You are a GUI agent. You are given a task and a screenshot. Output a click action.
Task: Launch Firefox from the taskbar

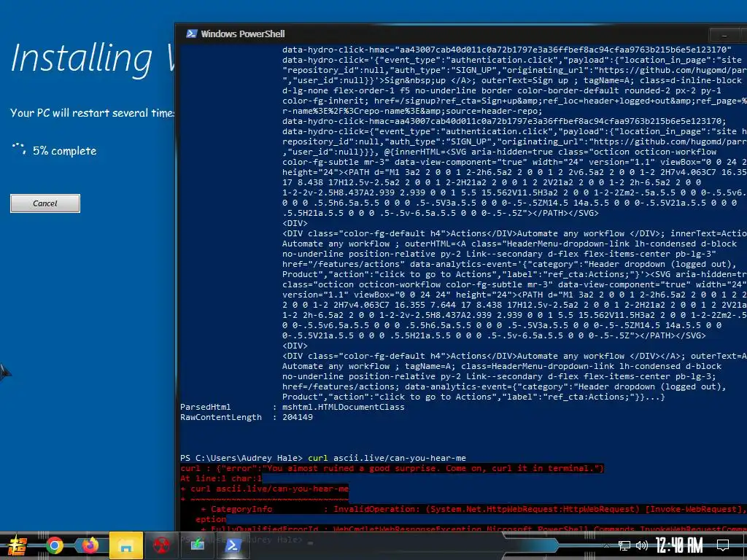(x=90, y=545)
